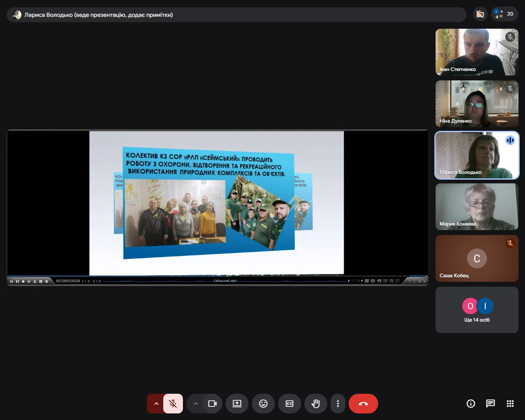The width and height of the screenshot is (525, 420).
Task: Click the video player seek bar
Action: (x=226, y=281)
